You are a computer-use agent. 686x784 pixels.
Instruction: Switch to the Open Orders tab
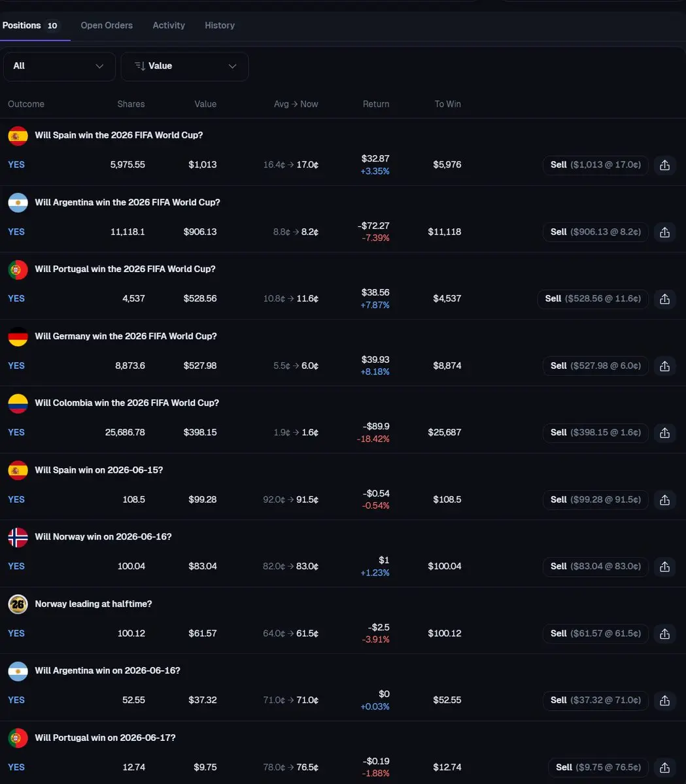(x=107, y=26)
